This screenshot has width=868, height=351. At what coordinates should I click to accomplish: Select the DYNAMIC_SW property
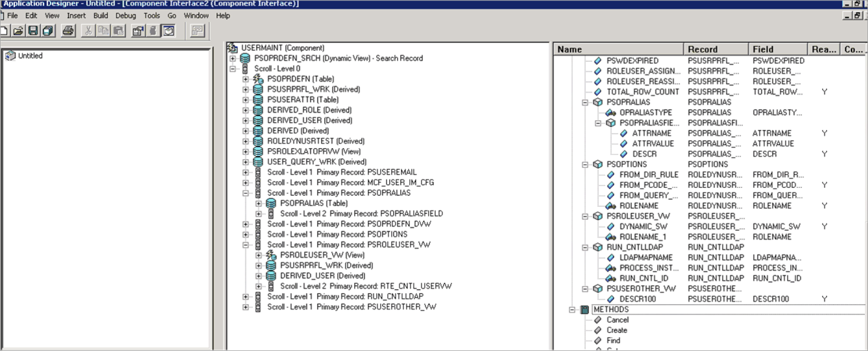tap(643, 226)
